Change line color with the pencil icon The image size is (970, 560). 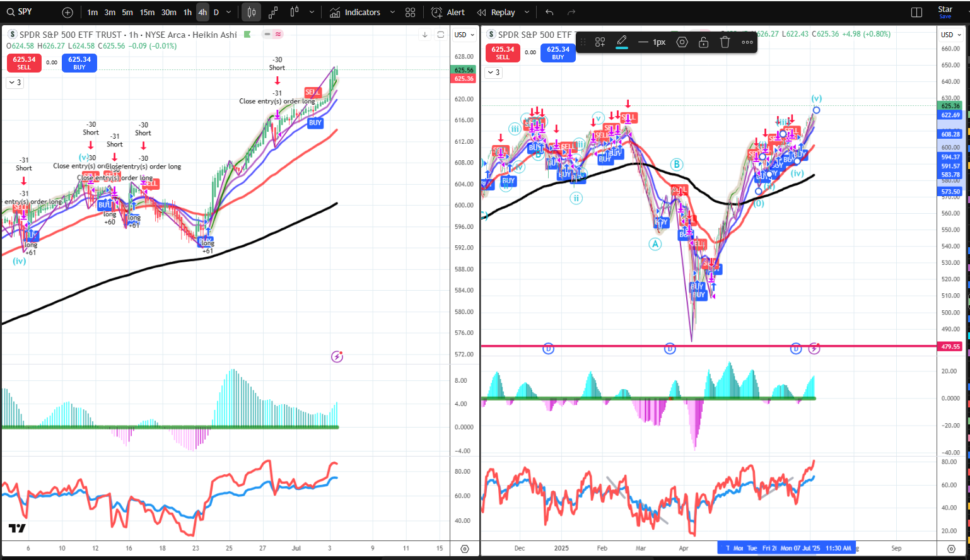click(x=622, y=42)
